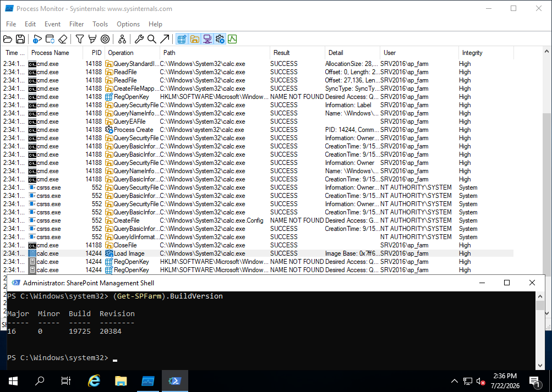Click the Operation column header
Screen dimensions: 552x392
(x=132, y=53)
